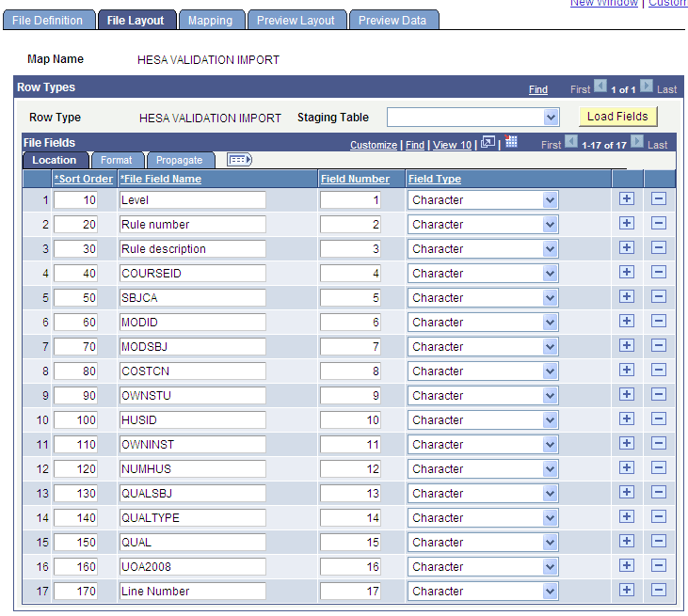Download File Fields grid to spreadsheet

click(511, 142)
